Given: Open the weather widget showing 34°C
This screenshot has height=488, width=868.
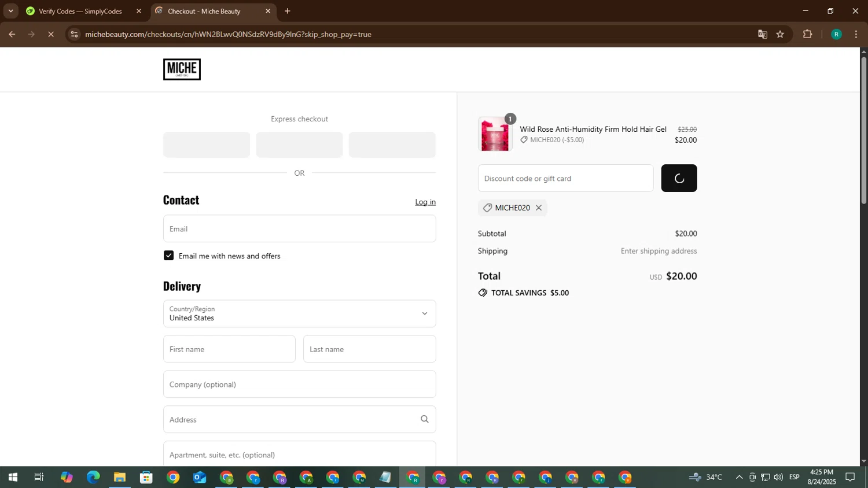Looking at the screenshot, I should click(706, 477).
